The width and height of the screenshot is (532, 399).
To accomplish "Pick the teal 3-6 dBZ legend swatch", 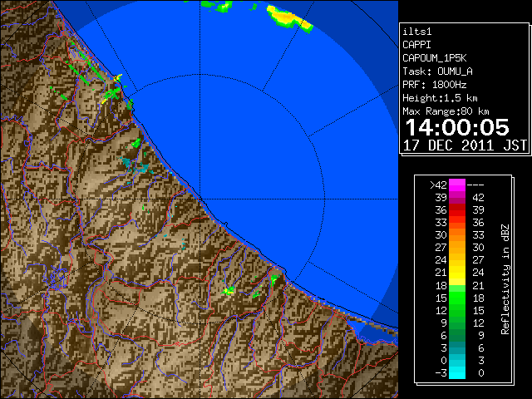I will (x=457, y=347).
